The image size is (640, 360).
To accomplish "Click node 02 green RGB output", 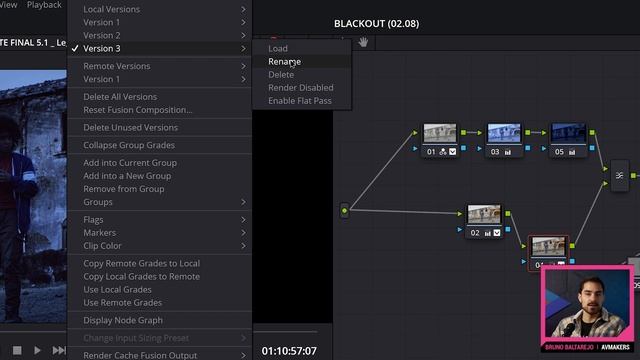I will click(x=508, y=213).
